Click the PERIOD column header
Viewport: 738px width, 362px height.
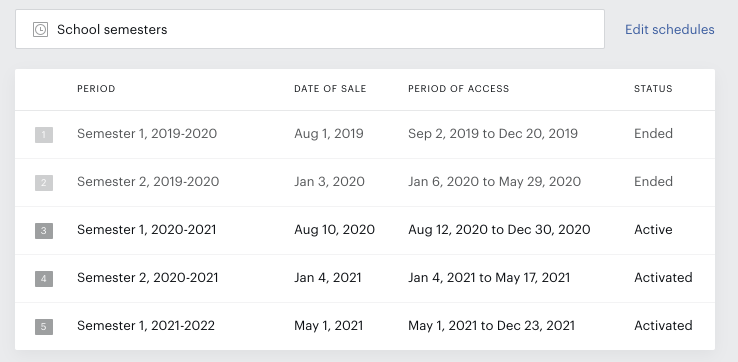96,88
